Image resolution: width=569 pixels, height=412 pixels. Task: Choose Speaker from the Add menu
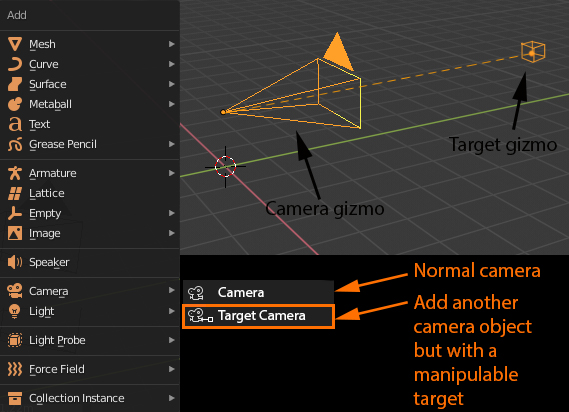coord(90,262)
